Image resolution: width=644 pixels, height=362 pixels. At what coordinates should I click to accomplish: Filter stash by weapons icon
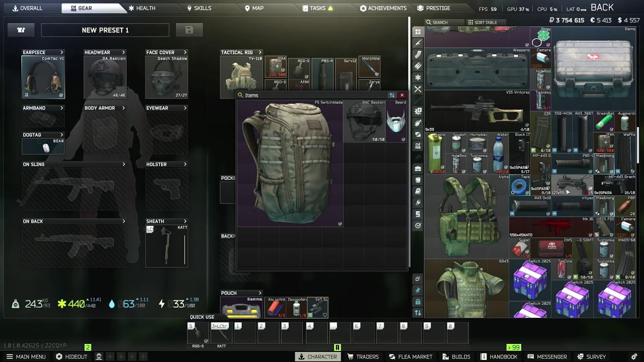(418, 43)
